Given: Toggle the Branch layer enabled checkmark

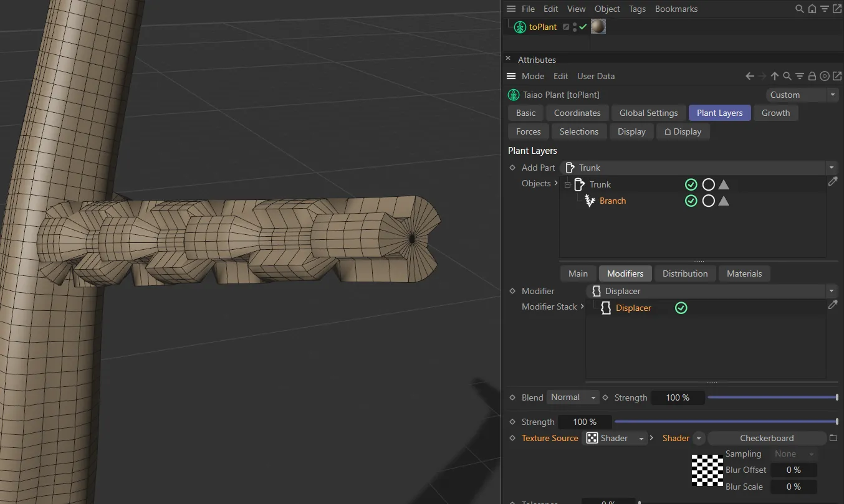Looking at the screenshot, I should pos(691,201).
